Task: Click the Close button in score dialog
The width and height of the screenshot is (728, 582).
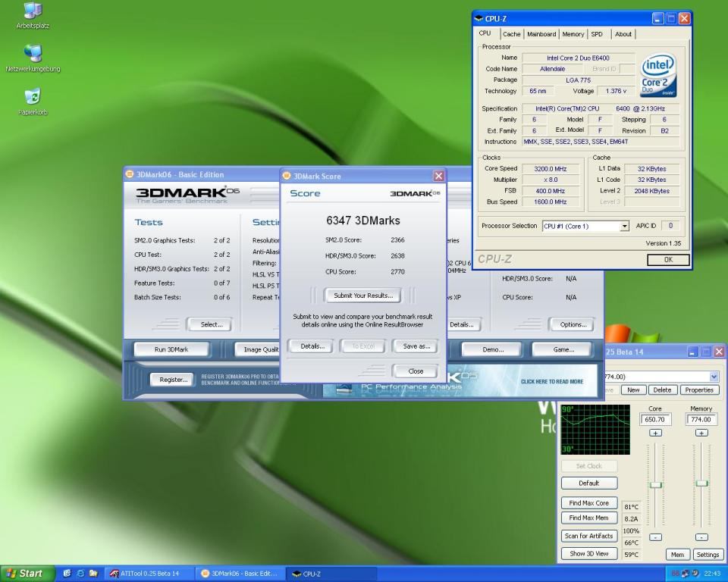Action: [416, 371]
